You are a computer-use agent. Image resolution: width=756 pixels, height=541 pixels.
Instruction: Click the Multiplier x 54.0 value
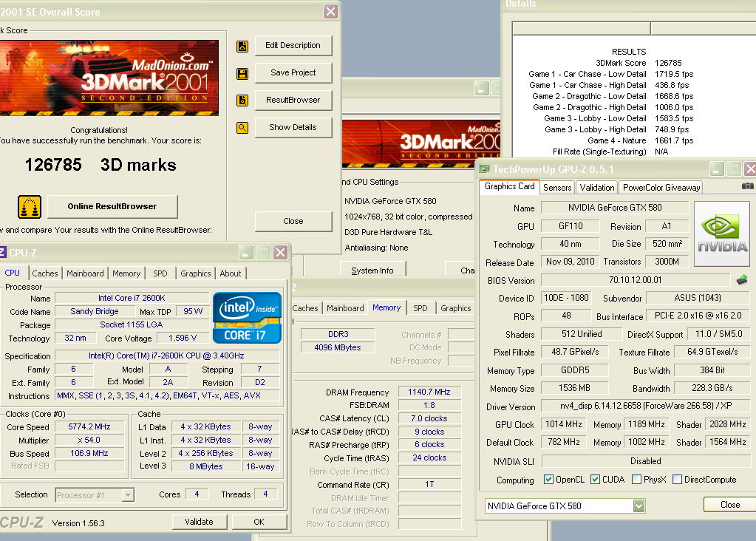click(89, 440)
